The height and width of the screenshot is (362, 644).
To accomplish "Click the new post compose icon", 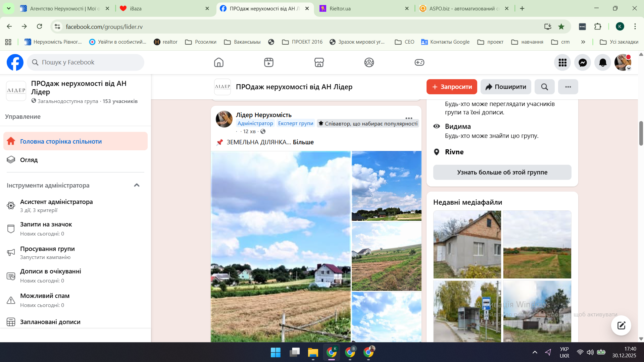I will pos(621,325).
